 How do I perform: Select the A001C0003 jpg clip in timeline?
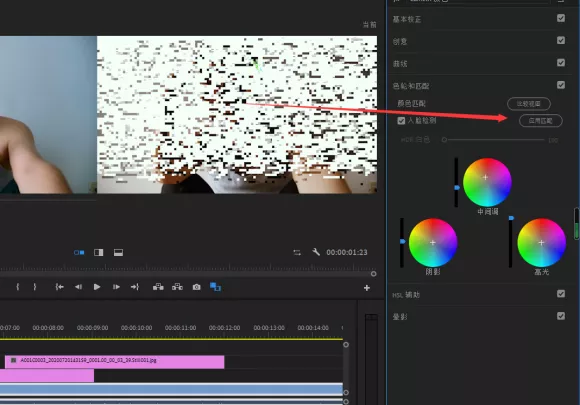click(115, 362)
